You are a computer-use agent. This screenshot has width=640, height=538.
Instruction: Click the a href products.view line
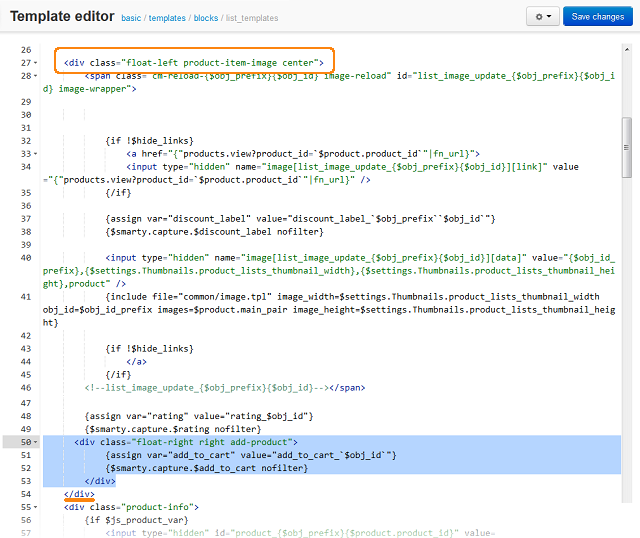(x=303, y=154)
